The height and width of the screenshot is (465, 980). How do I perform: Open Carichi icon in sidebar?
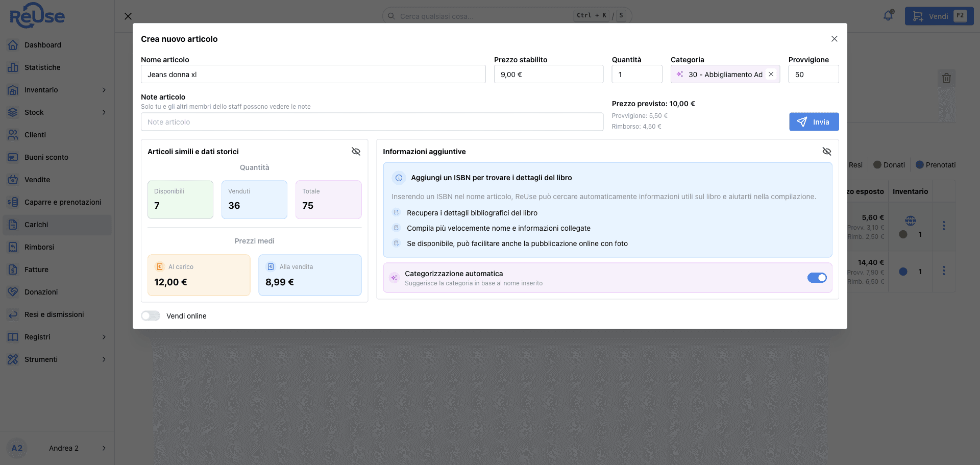[13, 225]
